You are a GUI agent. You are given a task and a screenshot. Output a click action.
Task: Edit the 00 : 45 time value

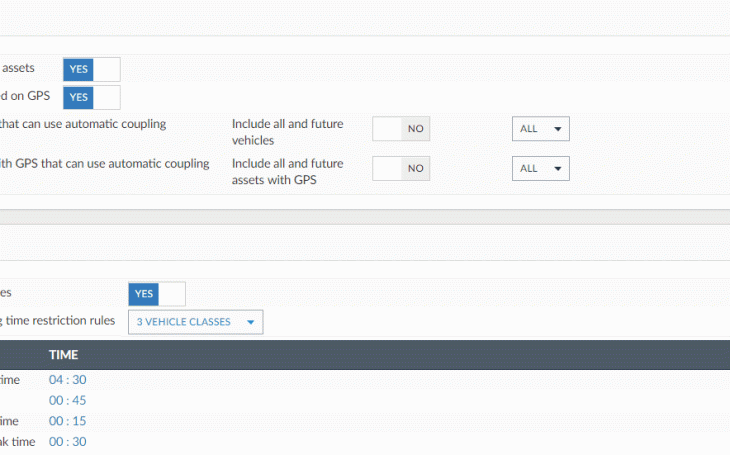(68, 400)
